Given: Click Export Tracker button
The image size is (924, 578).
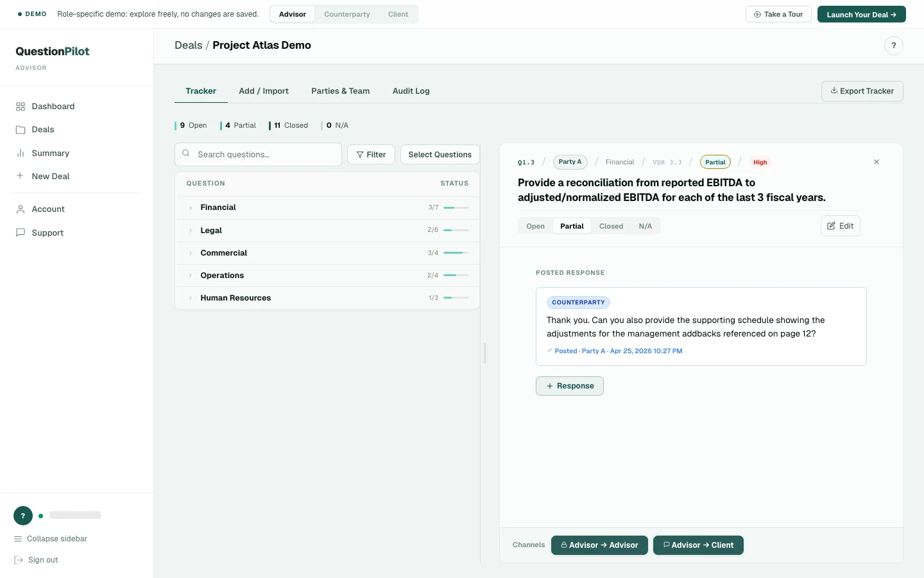Looking at the screenshot, I should click(862, 91).
